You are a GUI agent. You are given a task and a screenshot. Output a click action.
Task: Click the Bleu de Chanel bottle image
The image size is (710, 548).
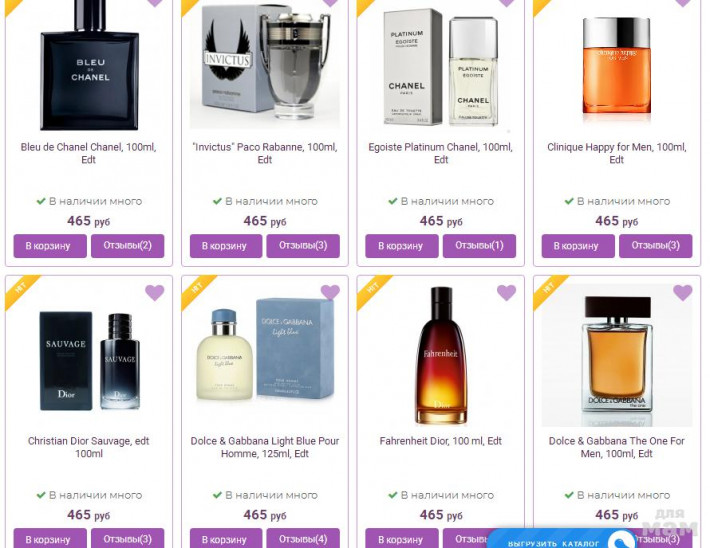89,66
